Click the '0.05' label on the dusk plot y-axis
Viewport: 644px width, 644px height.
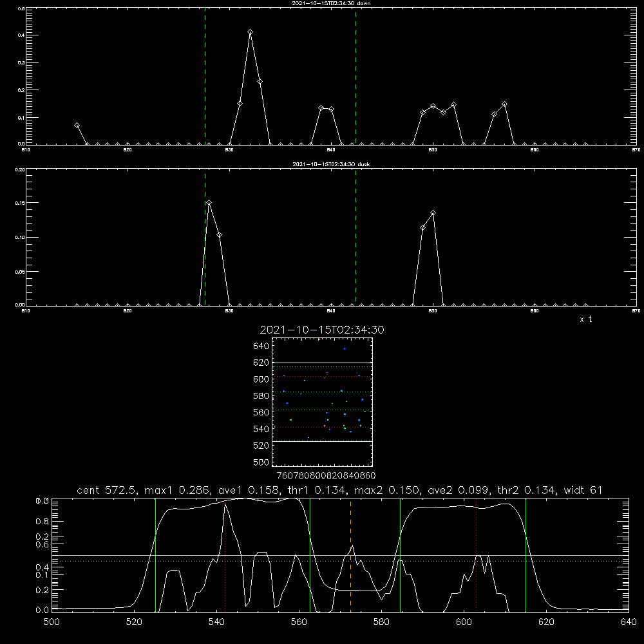tap(21, 272)
